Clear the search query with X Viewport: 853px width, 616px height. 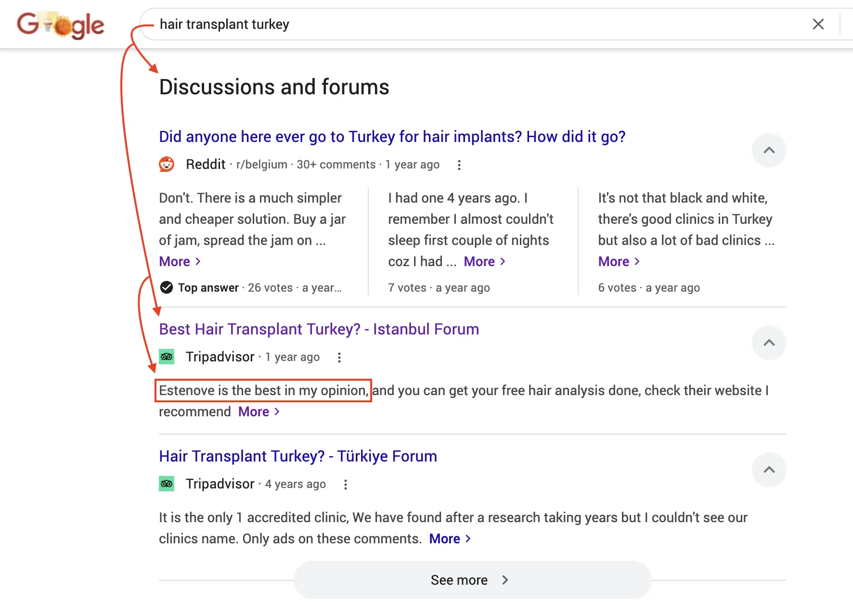[x=818, y=24]
